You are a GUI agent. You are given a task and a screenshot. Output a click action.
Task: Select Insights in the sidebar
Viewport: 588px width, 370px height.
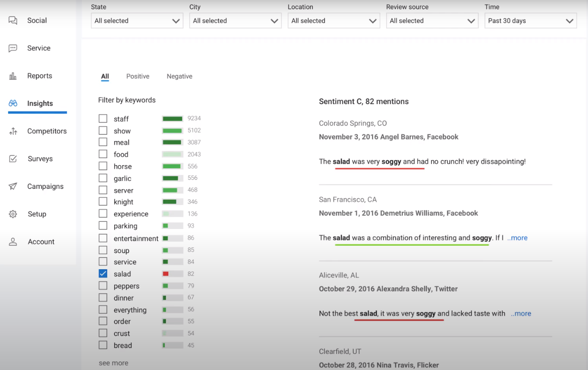pos(40,104)
